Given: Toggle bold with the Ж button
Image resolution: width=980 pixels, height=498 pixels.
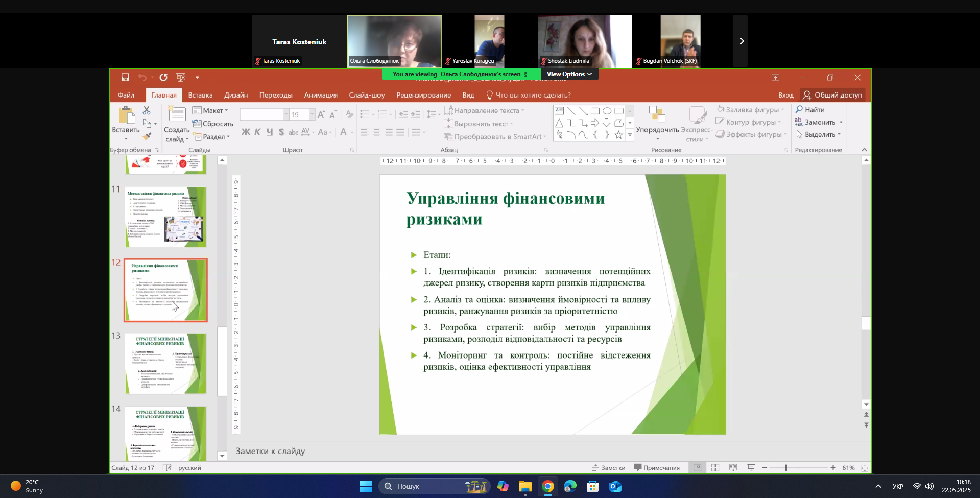Looking at the screenshot, I should click(x=245, y=132).
